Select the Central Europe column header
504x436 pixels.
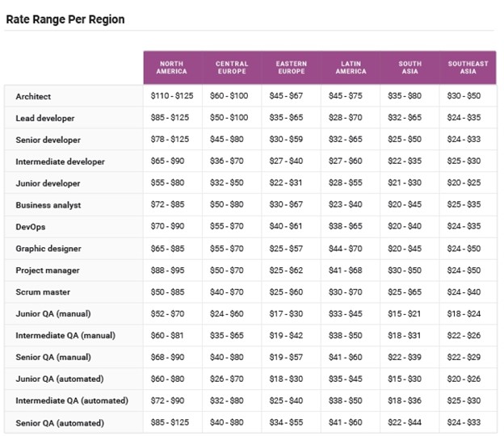[x=232, y=68]
